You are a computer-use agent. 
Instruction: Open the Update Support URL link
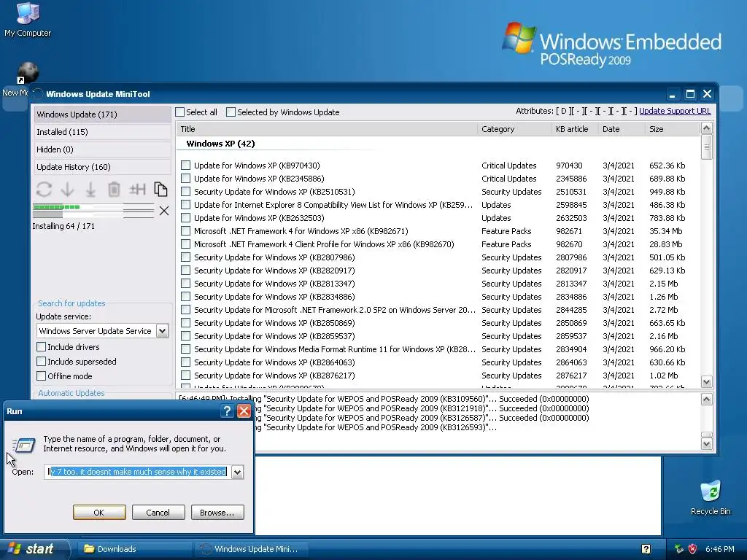(675, 111)
